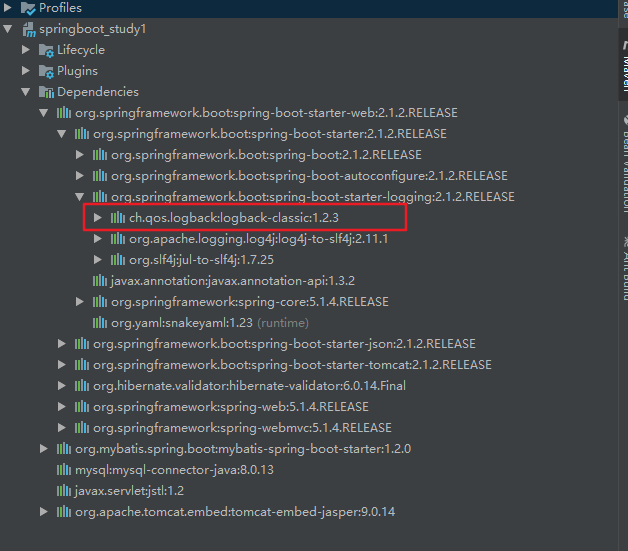The height and width of the screenshot is (551, 628).
Task: Click library icon of spring-boot-starter:2.1.2.RELEASE
Action: click(82, 134)
